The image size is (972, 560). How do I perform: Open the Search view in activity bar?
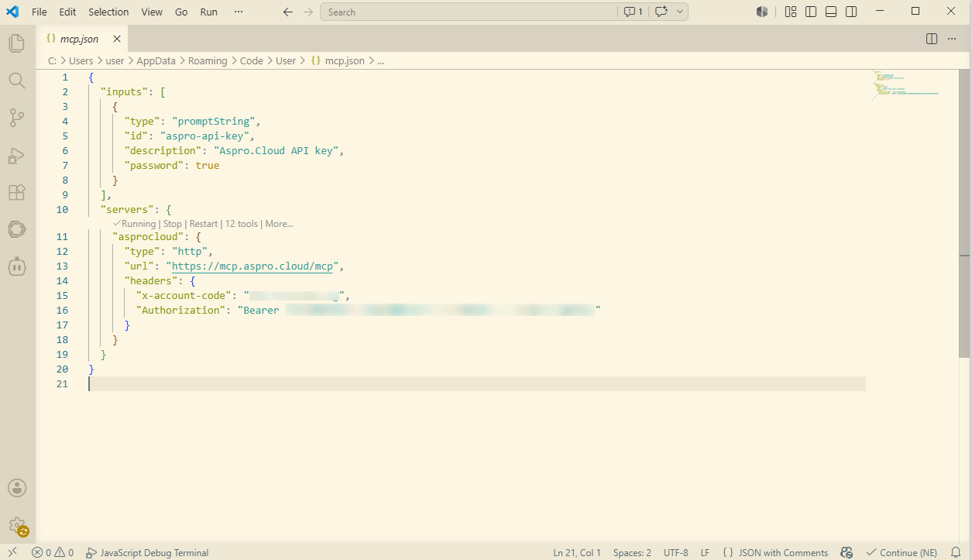(17, 81)
